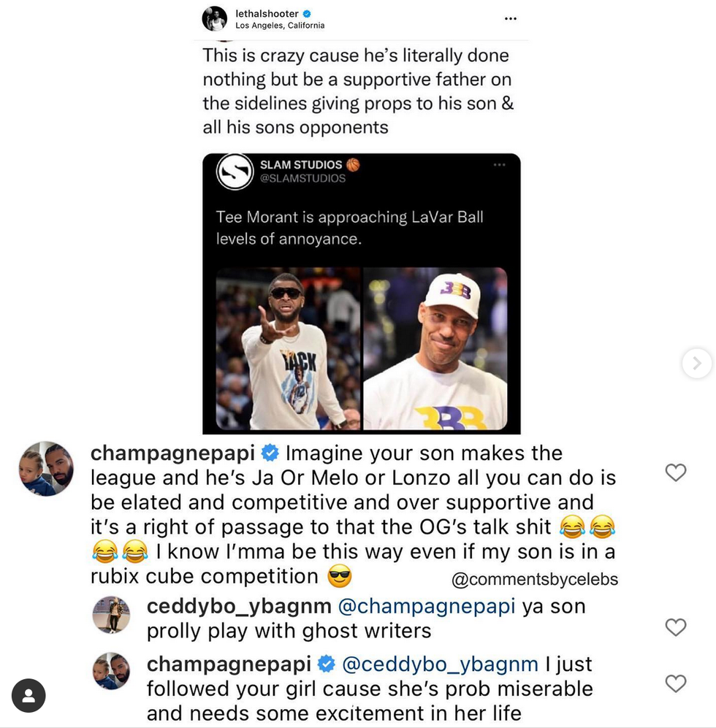The height and width of the screenshot is (728, 716).
Task: Like champagnepapi's first comment
Action: (x=676, y=473)
